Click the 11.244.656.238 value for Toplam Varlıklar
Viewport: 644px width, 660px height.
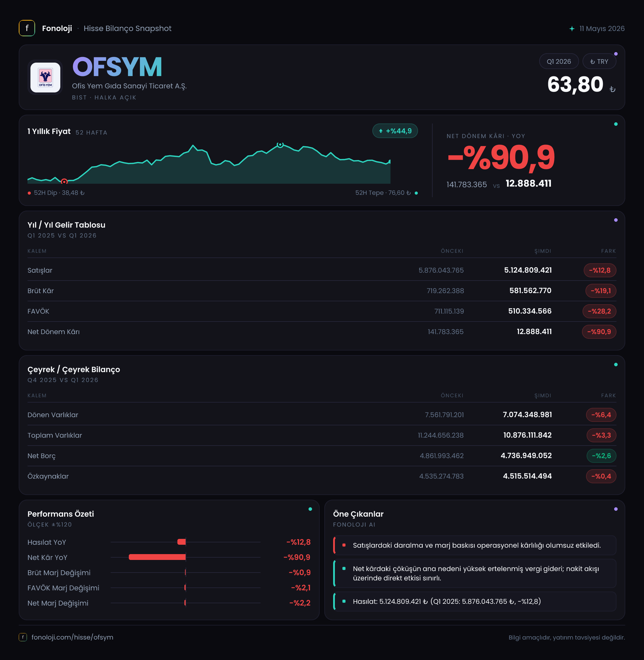(x=441, y=436)
